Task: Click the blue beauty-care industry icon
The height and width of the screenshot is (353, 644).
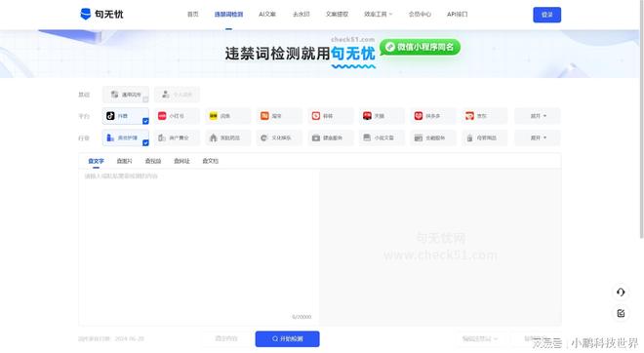Action: (x=110, y=137)
